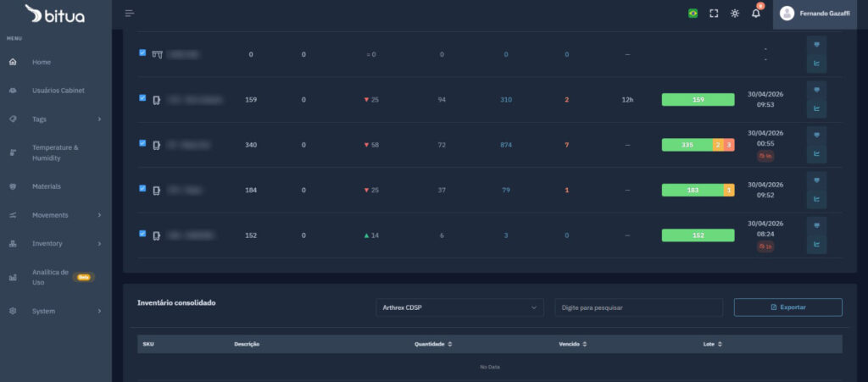868x382 pixels.
Task: Expand the Tags submenu
Action: 56,119
